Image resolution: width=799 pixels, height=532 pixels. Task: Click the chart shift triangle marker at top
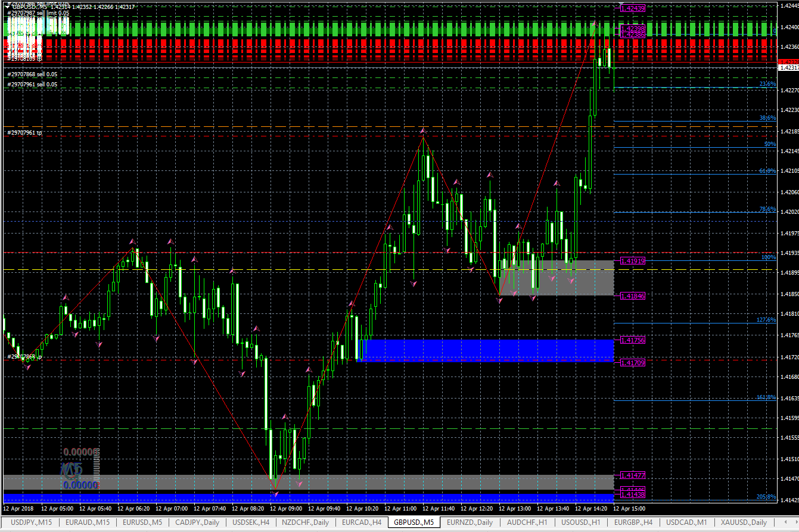(x=622, y=3)
